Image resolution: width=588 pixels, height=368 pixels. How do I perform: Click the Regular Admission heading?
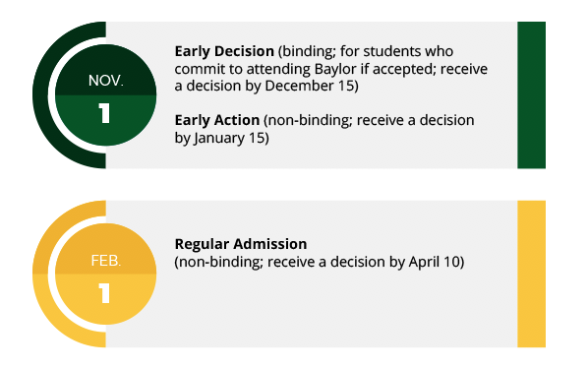pos(241,244)
